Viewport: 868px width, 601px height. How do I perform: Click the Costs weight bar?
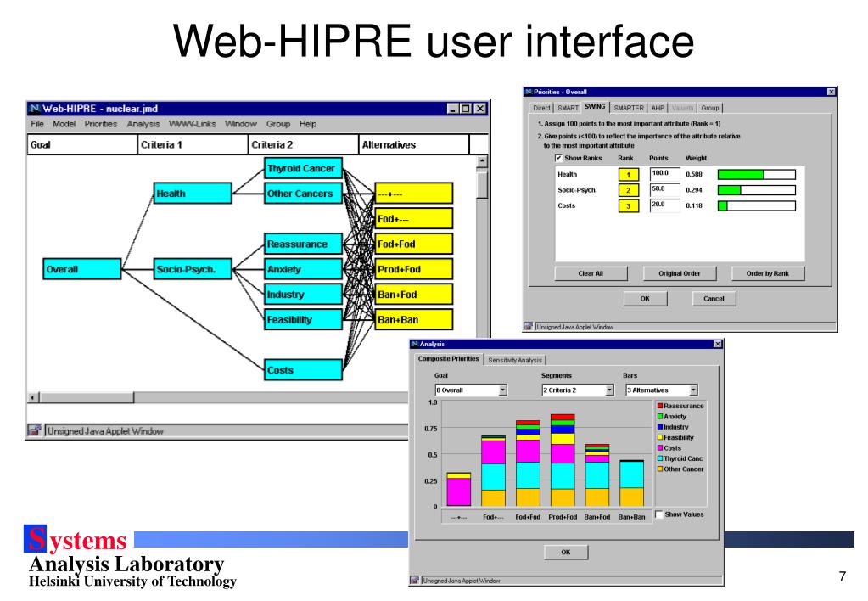tap(756, 205)
